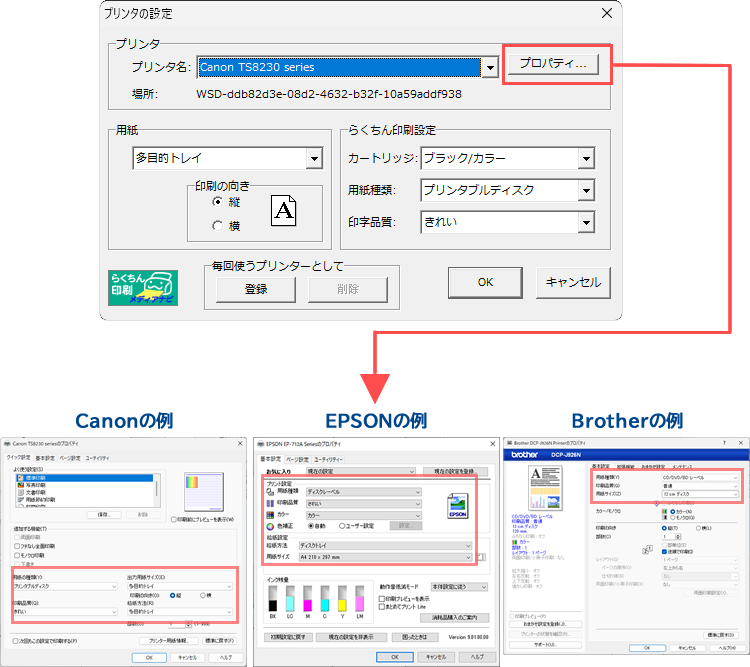This screenshot has height=667, width=750.
Task: Click copies stepper in Brother window
Action: point(678,537)
